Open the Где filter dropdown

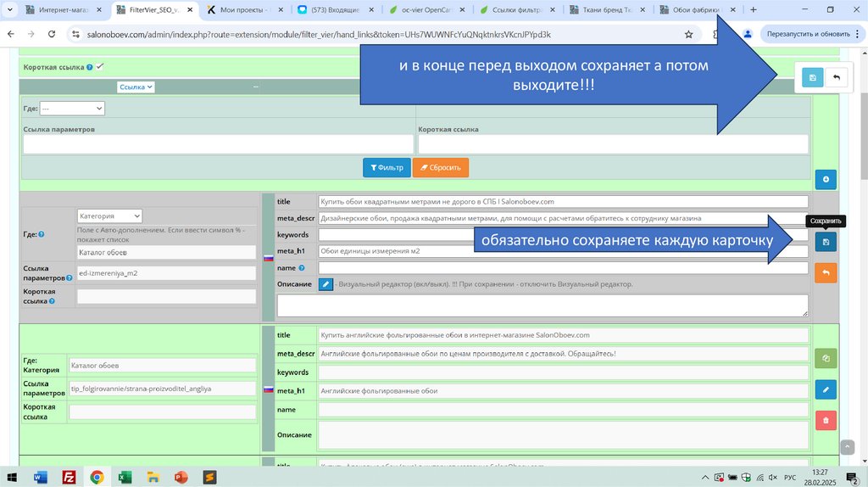[72, 109]
